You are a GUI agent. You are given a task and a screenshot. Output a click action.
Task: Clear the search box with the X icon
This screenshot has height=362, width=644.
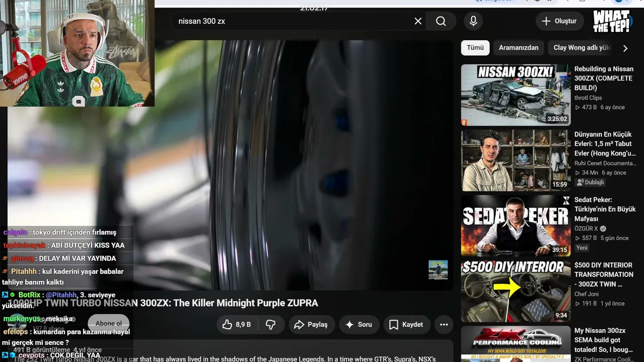click(x=418, y=21)
